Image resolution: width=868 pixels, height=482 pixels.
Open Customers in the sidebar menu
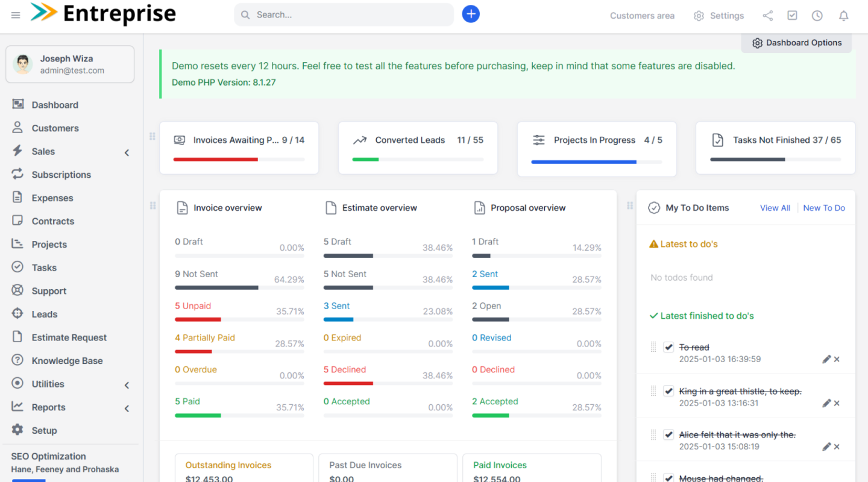pyautogui.click(x=55, y=128)
